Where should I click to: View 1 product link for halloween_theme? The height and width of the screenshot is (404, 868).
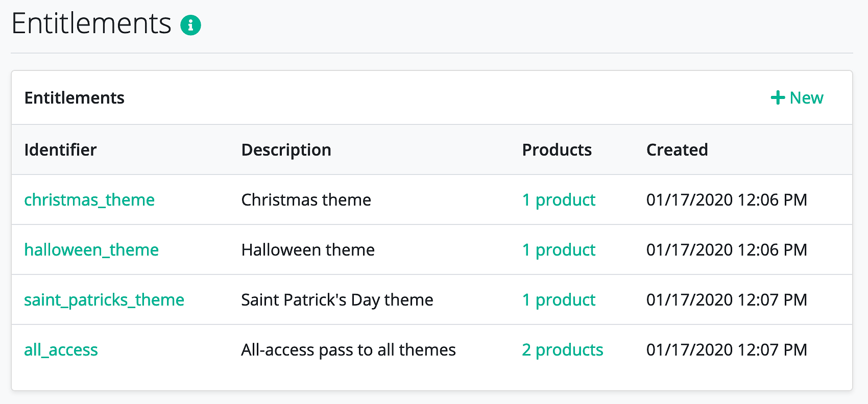[x=559, y=249]
